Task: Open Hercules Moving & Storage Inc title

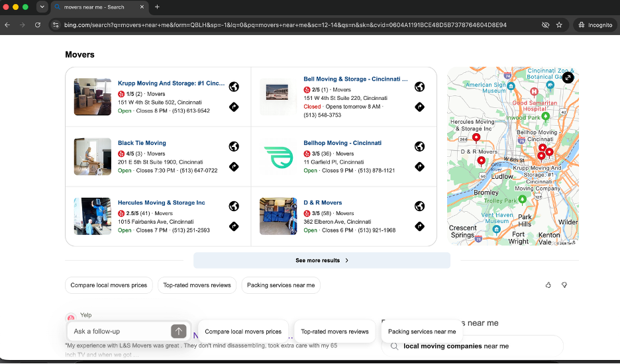Action: click(x=162, y=203)
